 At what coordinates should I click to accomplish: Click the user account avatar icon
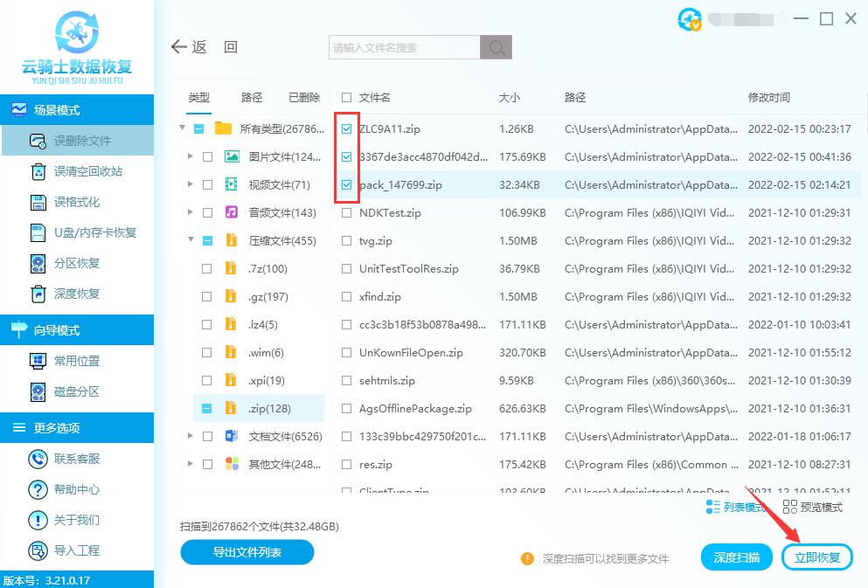[x=689, y=19]
